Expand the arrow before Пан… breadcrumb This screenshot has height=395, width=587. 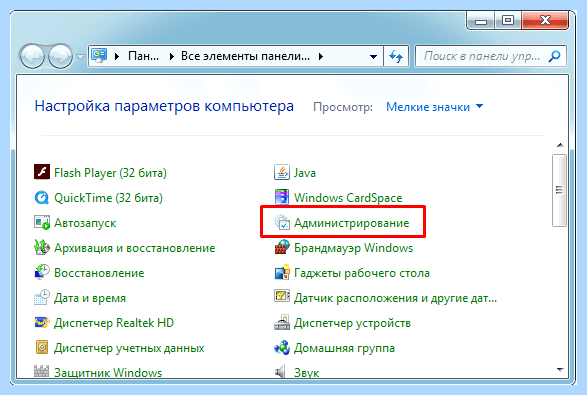(x=117, y=57)
